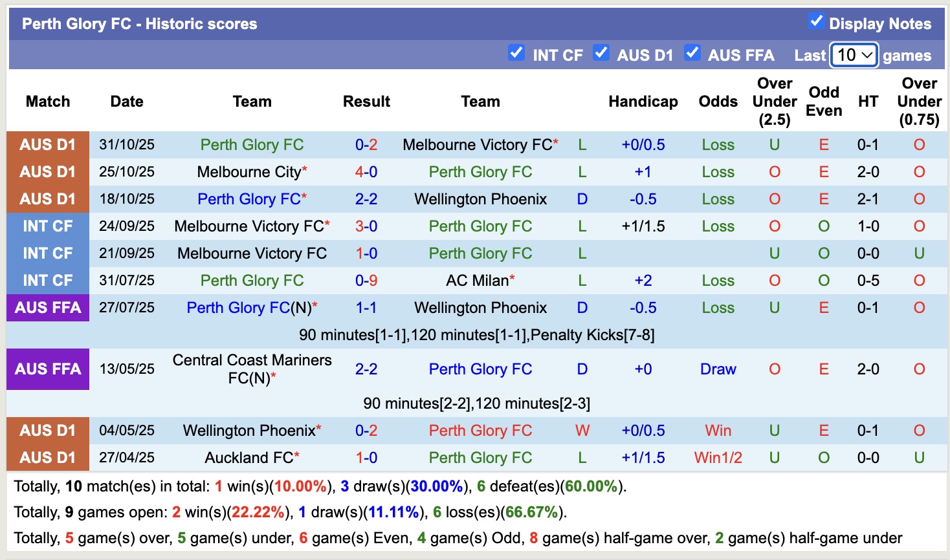This screenshot has width=950, height=560.
Task: Select the AUS D1 badge on first row
Action: click(48, 144)
